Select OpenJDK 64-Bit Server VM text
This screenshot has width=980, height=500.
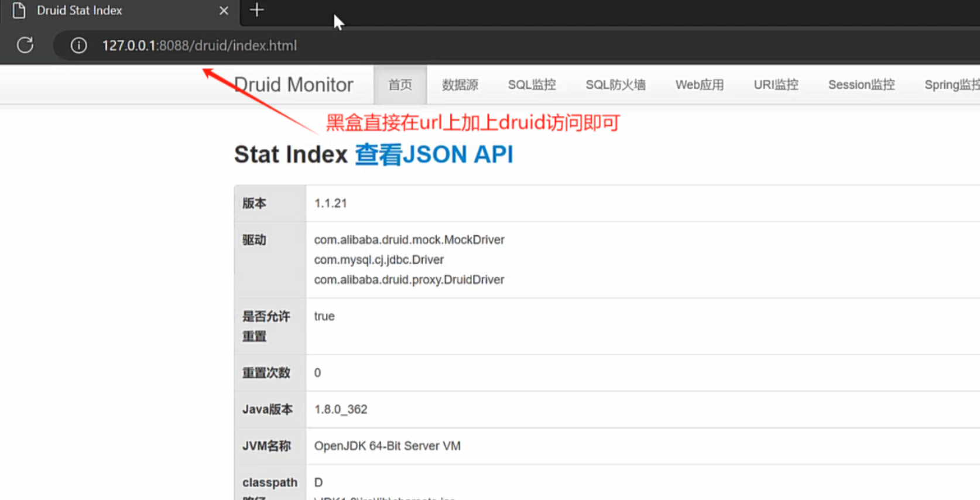[388, 446]
